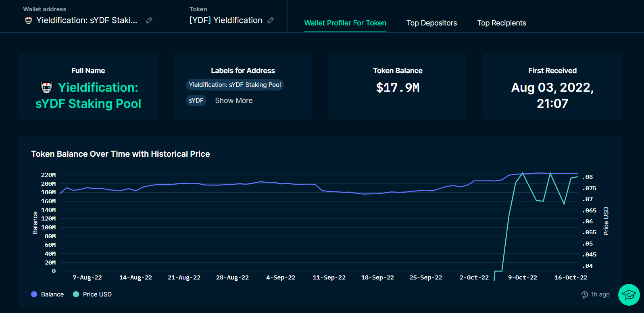Viewport: 644px width, 313px height.
Task: Click the 100M balance axis label
Action: pyautogui.click(x=48, y=227)
